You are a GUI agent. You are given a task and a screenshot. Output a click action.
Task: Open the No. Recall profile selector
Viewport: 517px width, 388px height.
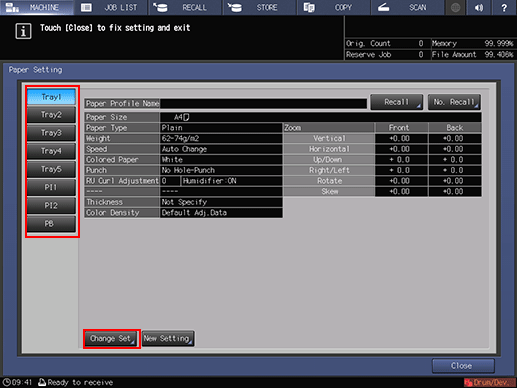[x=454, y=102]
